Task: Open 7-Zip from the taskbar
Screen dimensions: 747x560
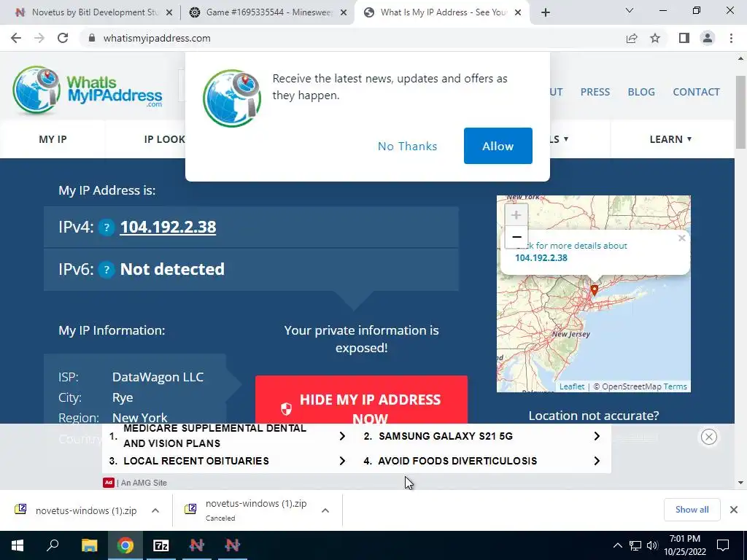Action: 161,545
